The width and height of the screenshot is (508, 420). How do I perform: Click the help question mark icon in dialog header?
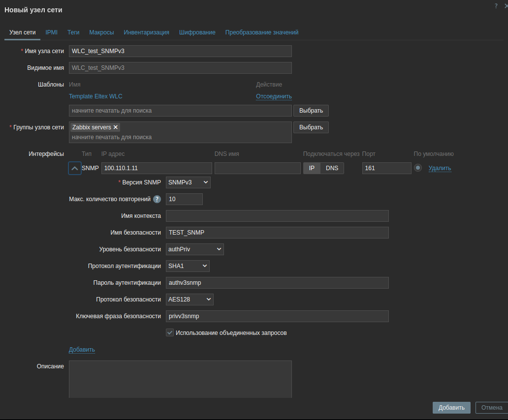tap(496, 6)
